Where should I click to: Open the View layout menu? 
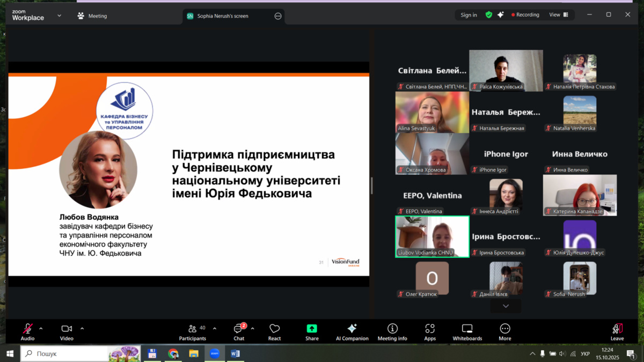558,15
